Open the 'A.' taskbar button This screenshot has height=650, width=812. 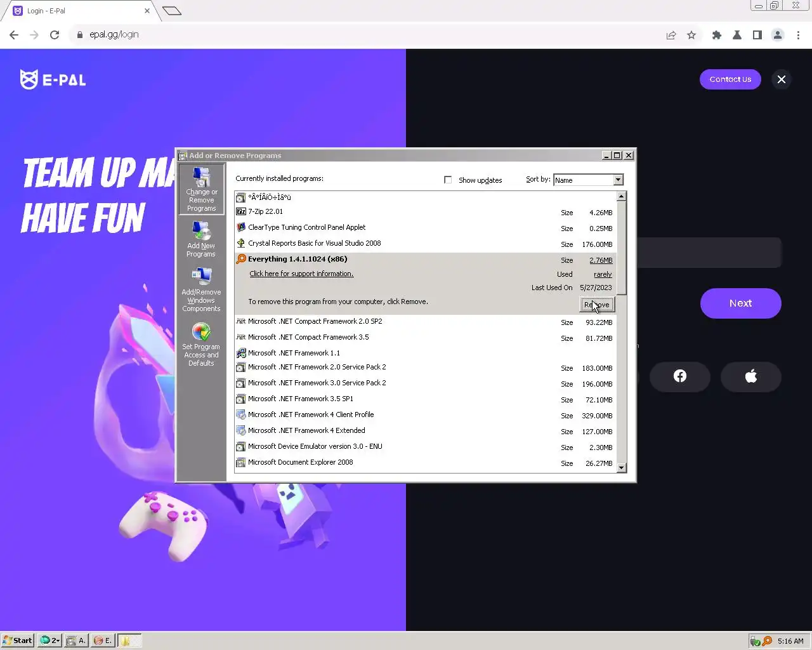(76, 640)
